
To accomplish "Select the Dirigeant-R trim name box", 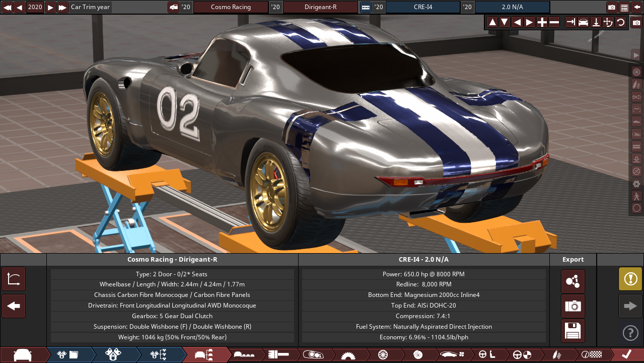I will pyautogui.click(x=321, y=8).
